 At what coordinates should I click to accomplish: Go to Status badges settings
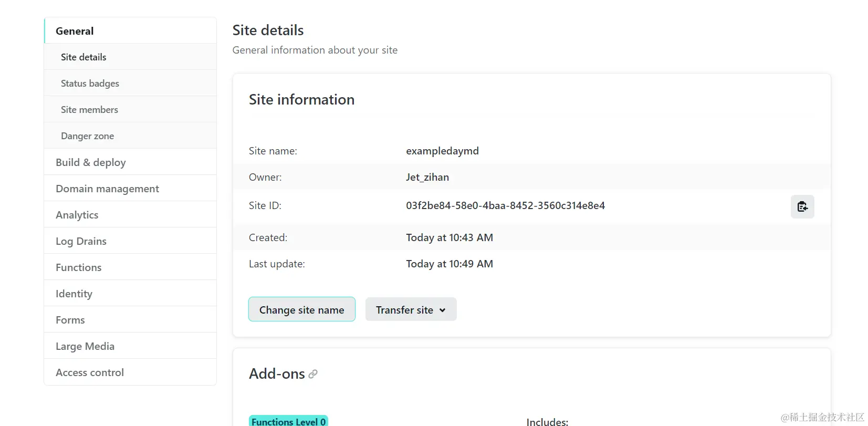[130, 83]
